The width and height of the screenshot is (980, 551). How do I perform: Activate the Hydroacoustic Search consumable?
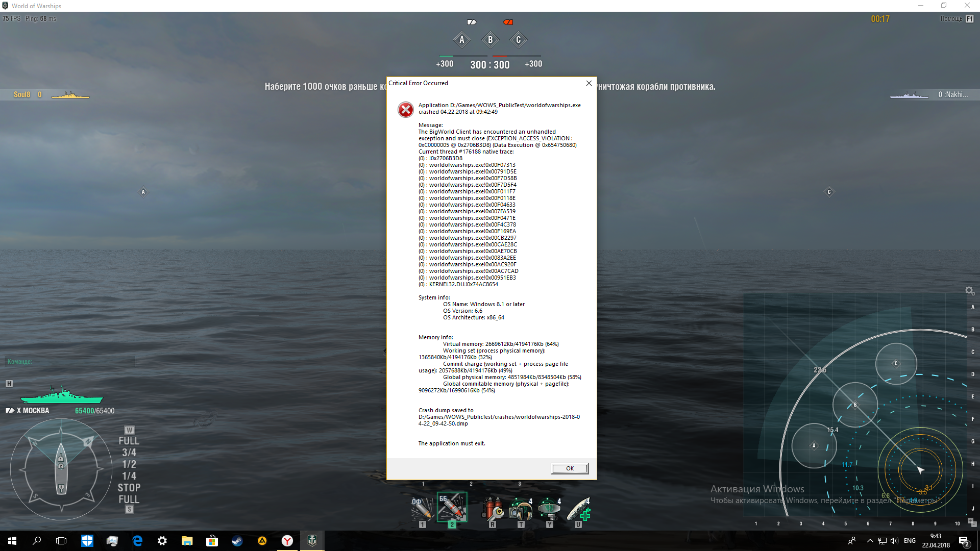(521, 509)
